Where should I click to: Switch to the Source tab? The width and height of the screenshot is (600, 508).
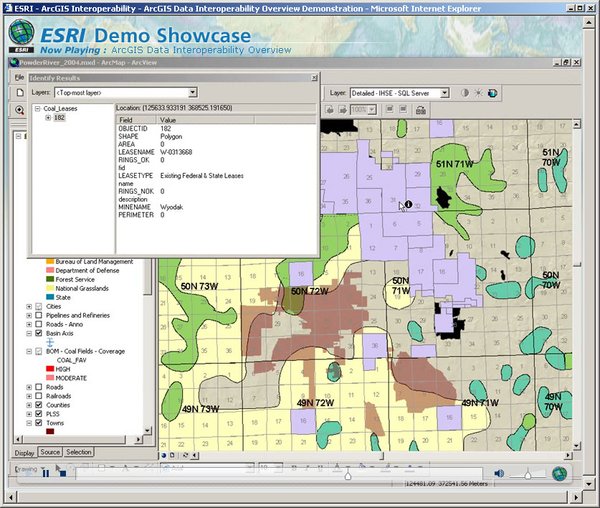pyautogui.click(x=50, y=452)
